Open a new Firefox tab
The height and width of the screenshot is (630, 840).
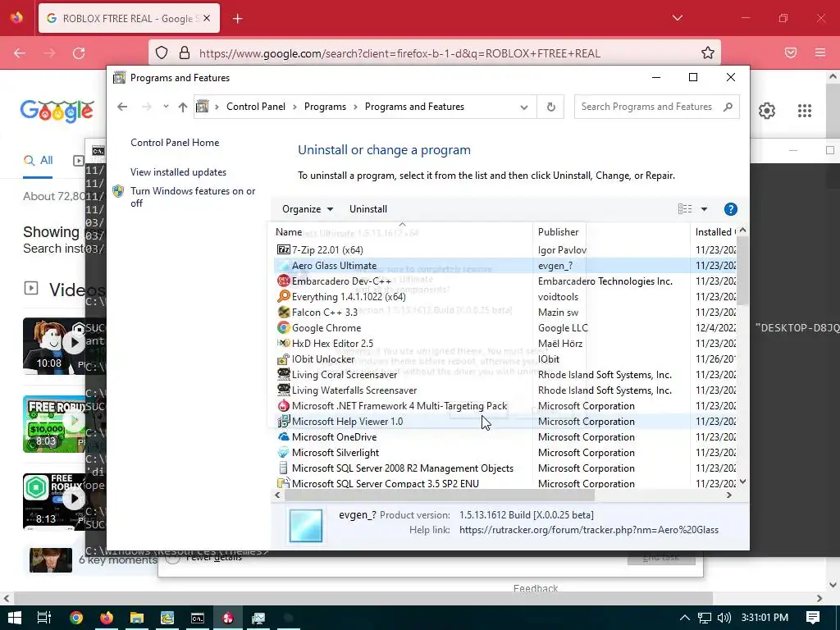pos(237,19)
